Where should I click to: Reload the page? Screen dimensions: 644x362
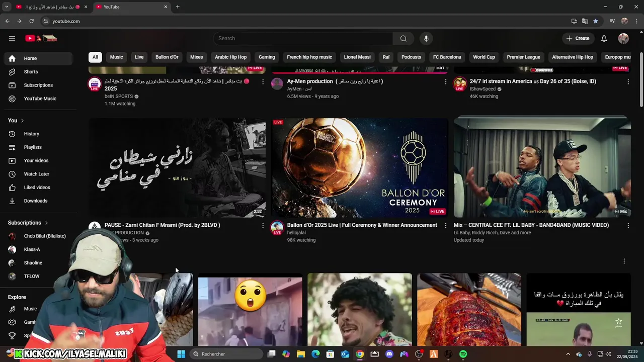pos(31,21)
